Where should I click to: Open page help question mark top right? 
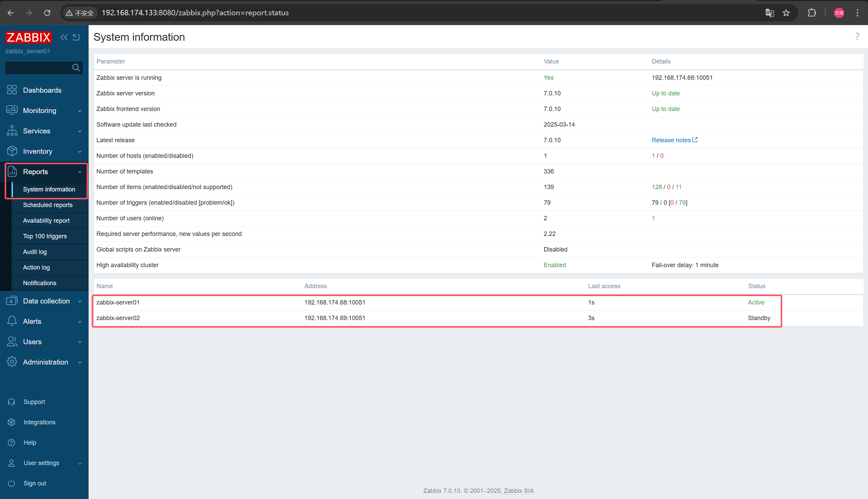pyautogui.click(x=857, y=36)
